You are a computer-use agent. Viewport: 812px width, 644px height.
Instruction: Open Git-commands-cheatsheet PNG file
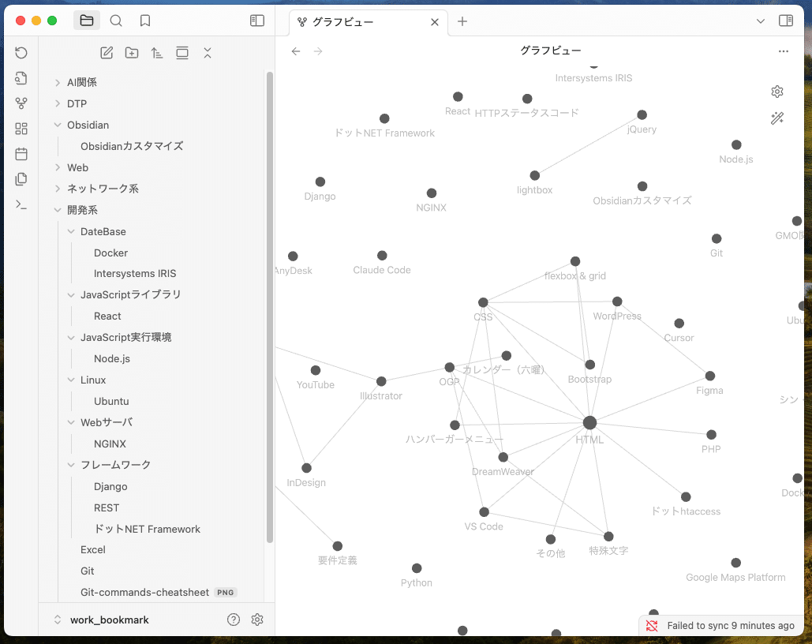pyautogui.click(x=158, y=592)
